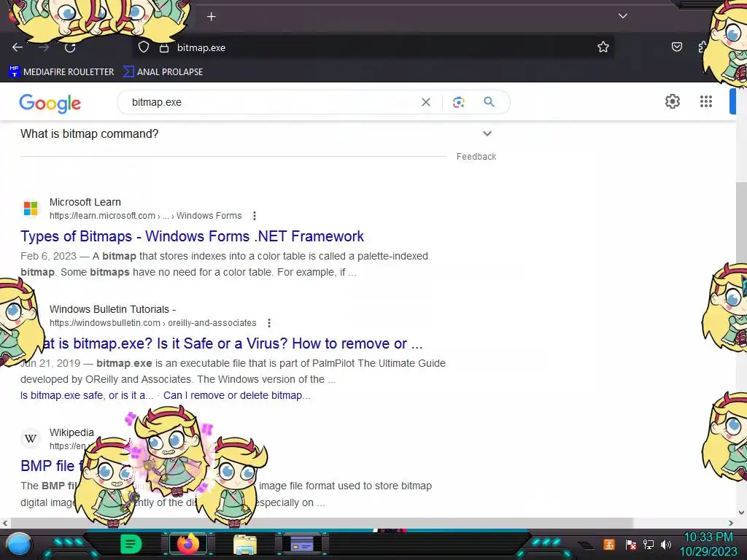Open more options for Windows Bulletin result
Screen dimensions: 747x560
pyautogui.click(x=269, y=323)
